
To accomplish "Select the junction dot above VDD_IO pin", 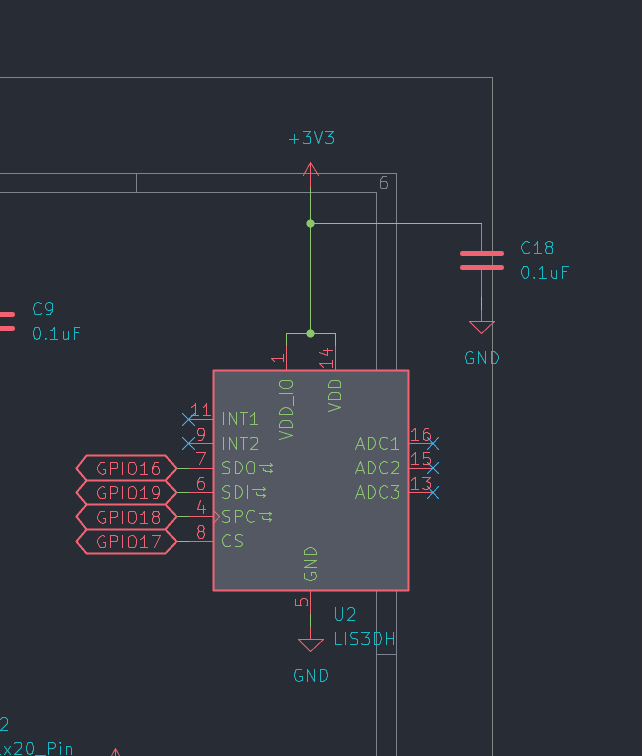I will (x=310, y=333).
